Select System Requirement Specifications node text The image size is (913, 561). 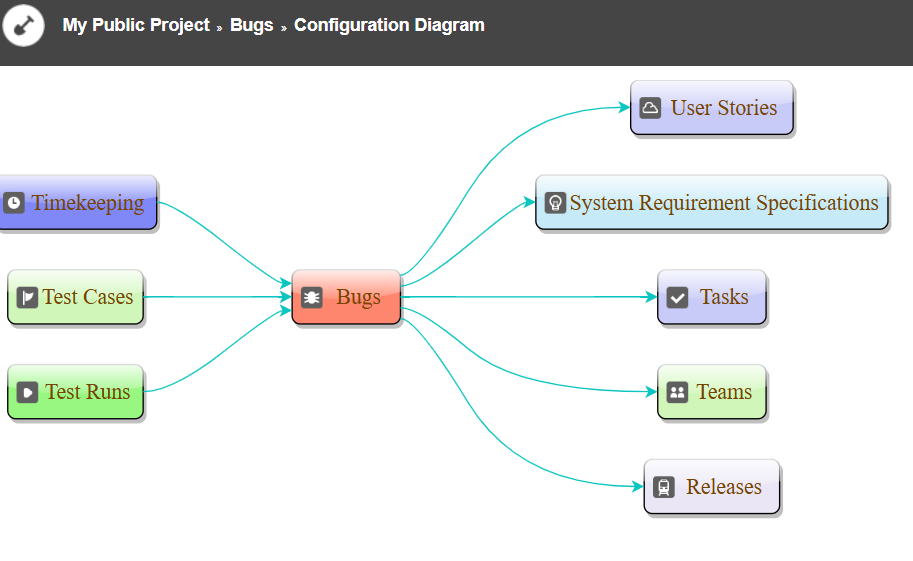[724, 203]
